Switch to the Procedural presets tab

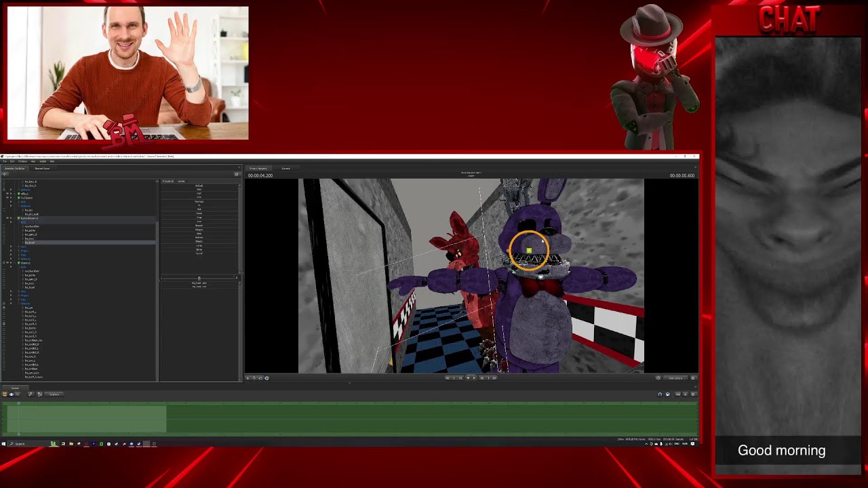(x=167, y=182)
